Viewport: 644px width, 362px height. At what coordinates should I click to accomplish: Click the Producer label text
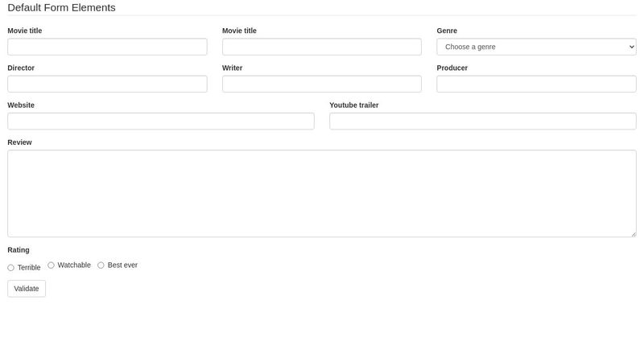click(x=452, y=68)
